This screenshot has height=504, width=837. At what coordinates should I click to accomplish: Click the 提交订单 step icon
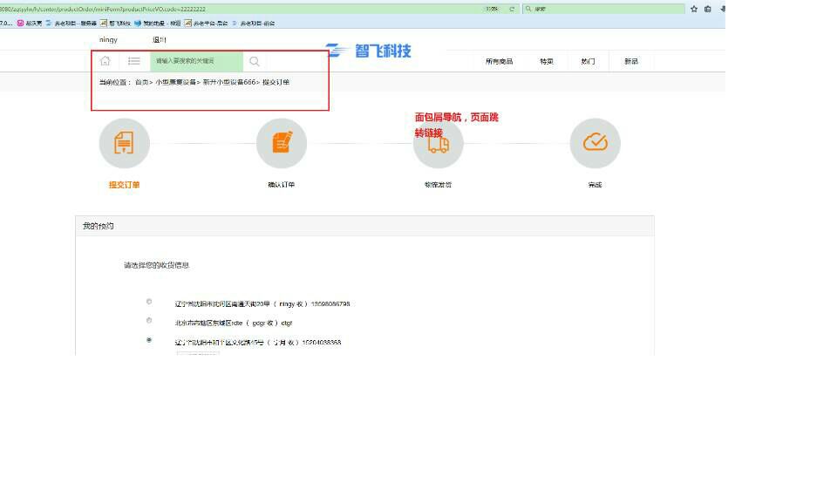[124, 143]
